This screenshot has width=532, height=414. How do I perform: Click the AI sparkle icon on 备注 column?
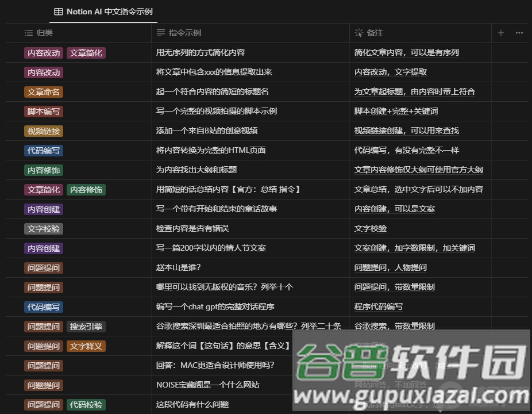358,33
